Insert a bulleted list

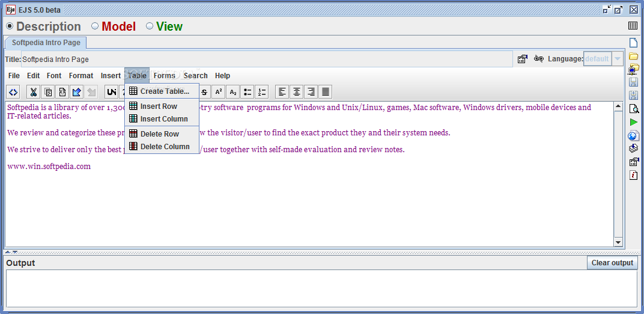pos(248,92)
